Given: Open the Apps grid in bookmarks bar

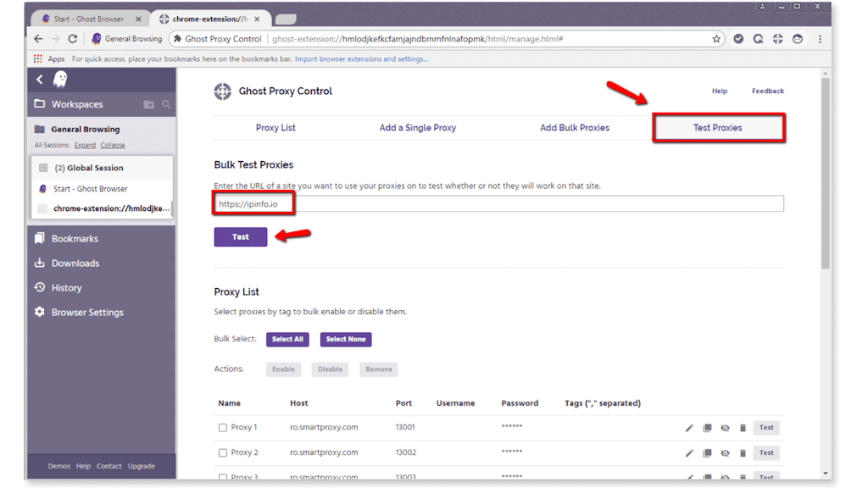Looking at the screenshot, I should click(x=37, y=58).
